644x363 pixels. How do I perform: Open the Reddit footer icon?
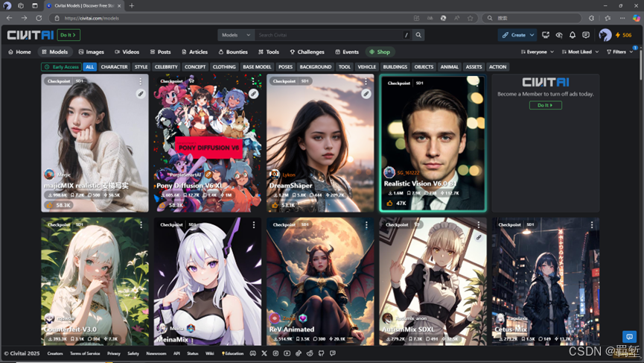(x=310, y=353)
